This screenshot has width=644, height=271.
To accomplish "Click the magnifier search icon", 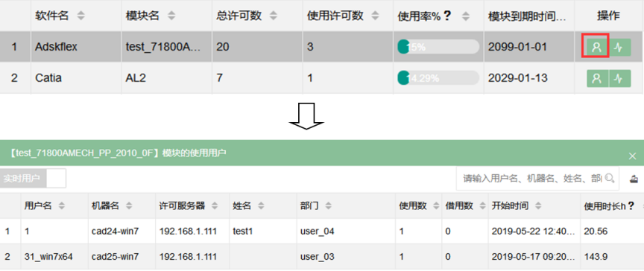I will click(610, 178).
